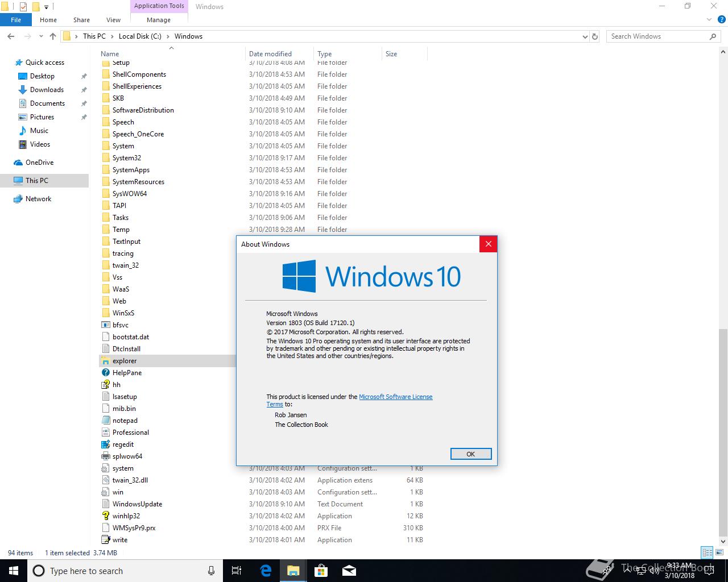Open Customize Quick Access Toolbar dropdown
Image resolution: width=728 pixels, height=582 pixels.
(47, 7)
